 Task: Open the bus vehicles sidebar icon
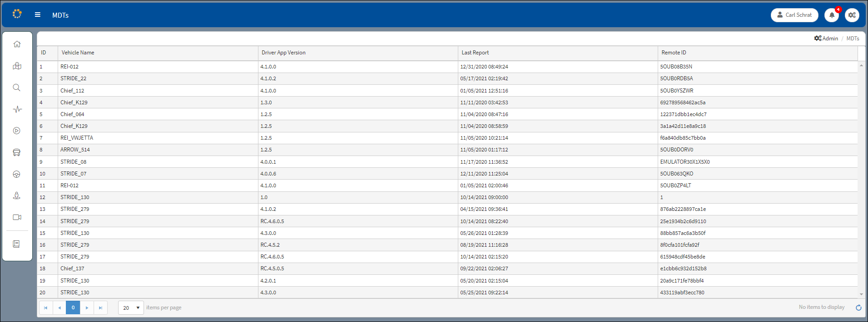point(17,152)
